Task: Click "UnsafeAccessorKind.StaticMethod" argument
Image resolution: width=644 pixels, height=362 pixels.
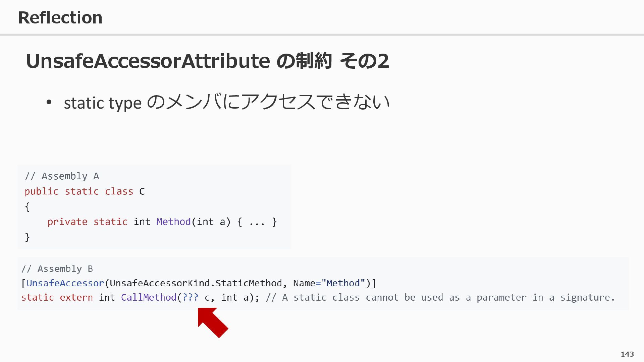Action: click(x=196, y=283)
